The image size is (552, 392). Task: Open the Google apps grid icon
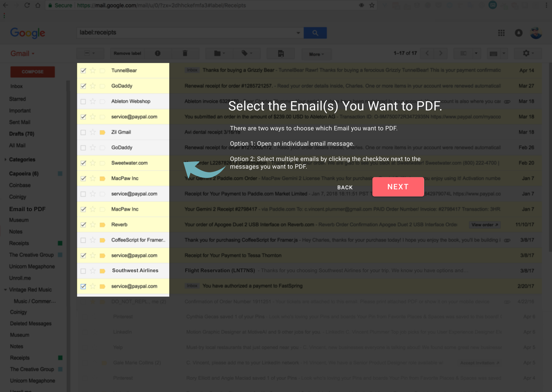pos(501,33)
